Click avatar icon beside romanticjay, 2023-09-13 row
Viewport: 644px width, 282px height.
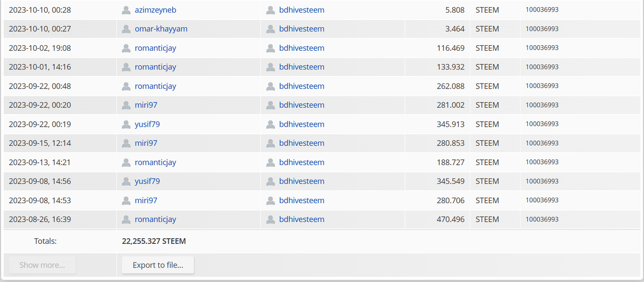[126, 163]
